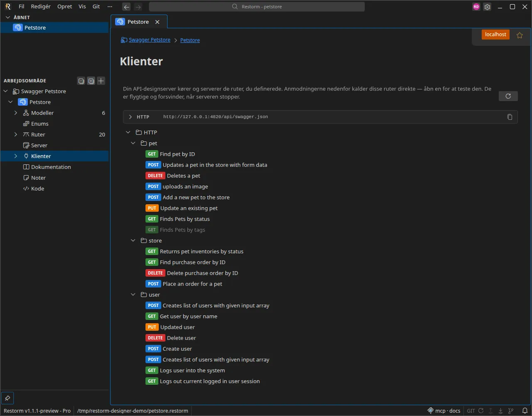Follow the Petstore breadcrumb link
Viewport: 532px width, 416px height.
190,40
